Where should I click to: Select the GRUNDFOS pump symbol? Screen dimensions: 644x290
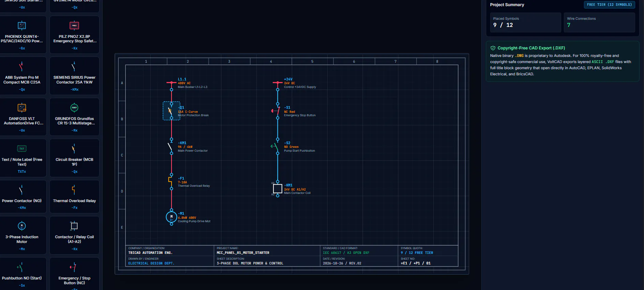pos(74,117)
